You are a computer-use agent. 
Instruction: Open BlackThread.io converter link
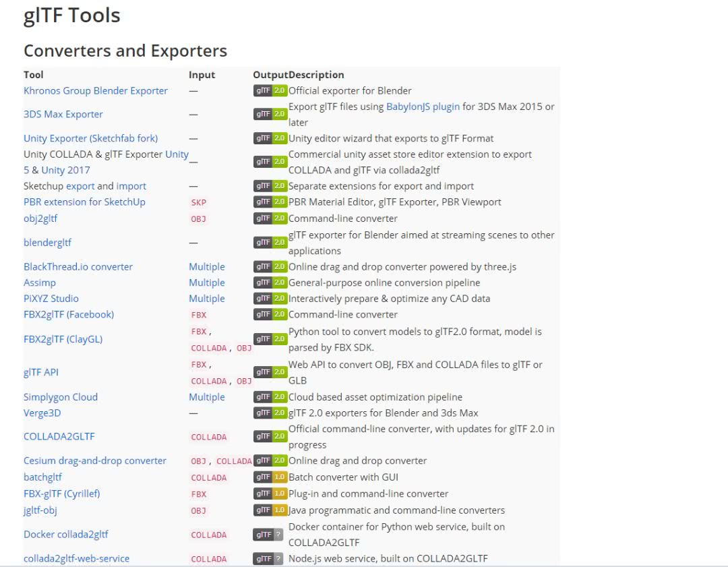pos(78,266)
